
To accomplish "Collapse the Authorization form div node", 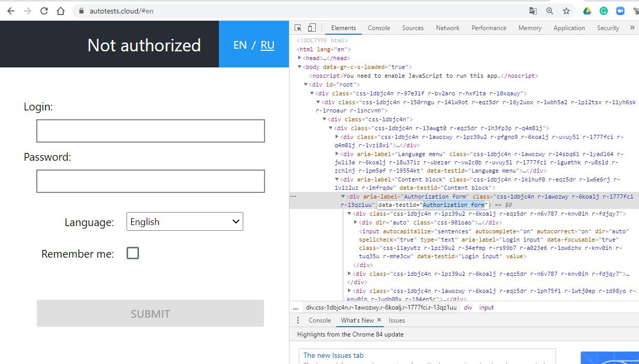I will point(343,197).
